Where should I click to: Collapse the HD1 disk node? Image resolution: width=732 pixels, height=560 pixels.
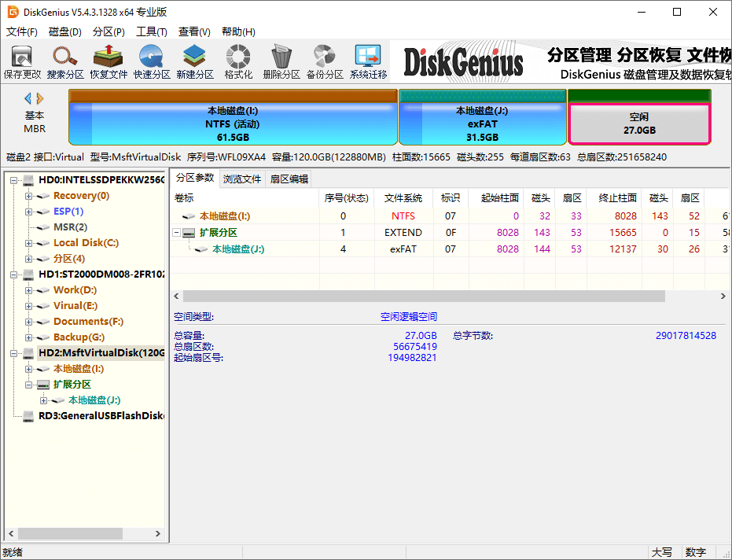click(13, 274)
